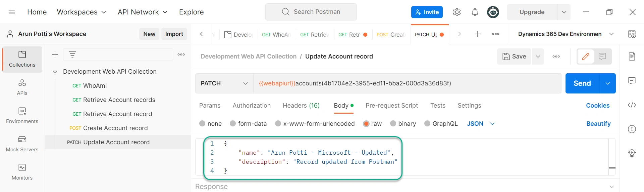Switch to the Pre-request Script tab
Screen dimensions: 644x192
[x=392, y=106]
